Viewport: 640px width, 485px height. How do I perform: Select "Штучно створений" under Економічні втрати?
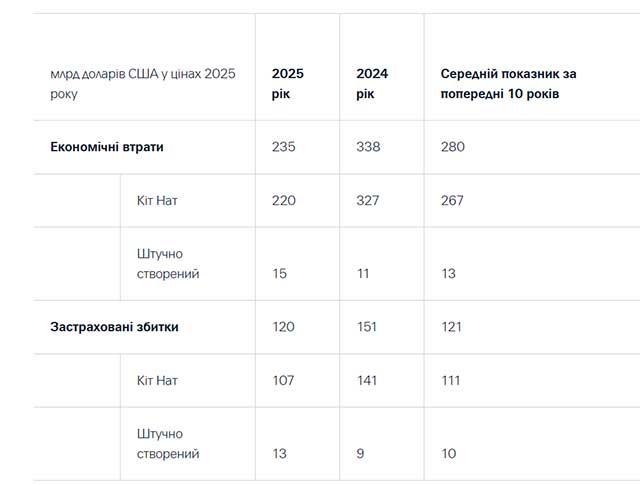(x=168, y=264)
